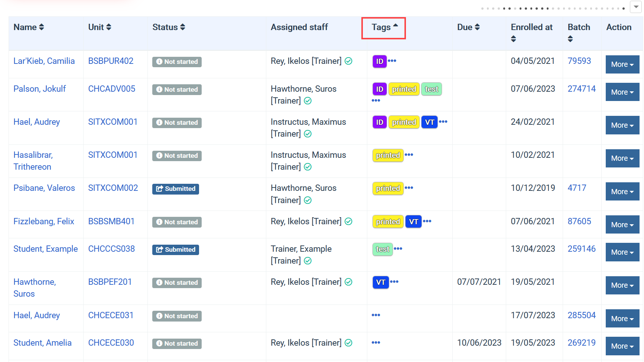Viewport: 644px width, 362px height.
Task: Click the highlighted Tags column header
Action: [383, 28]
